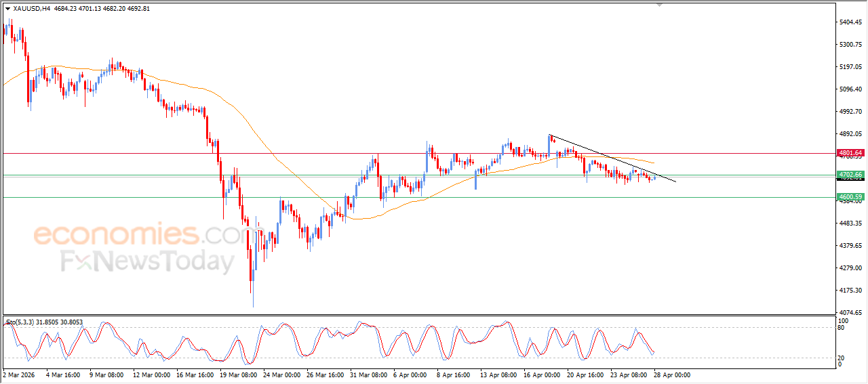Click the gray chart shift triangle marker
868x384 pixels.
659,5
